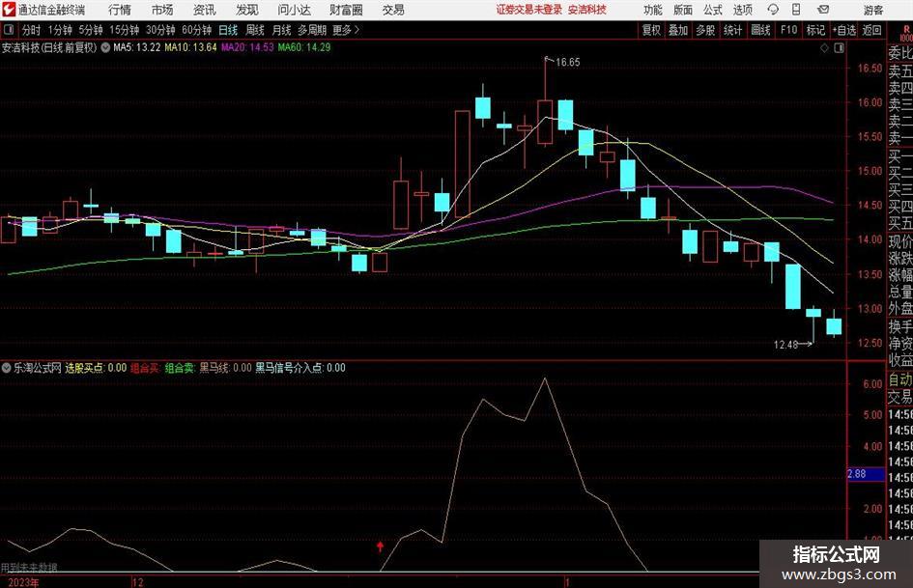The image size is (913, 588).
Task: Click the diamond icon above the chart
Action: pyautogui.click(x=824, y=48)
